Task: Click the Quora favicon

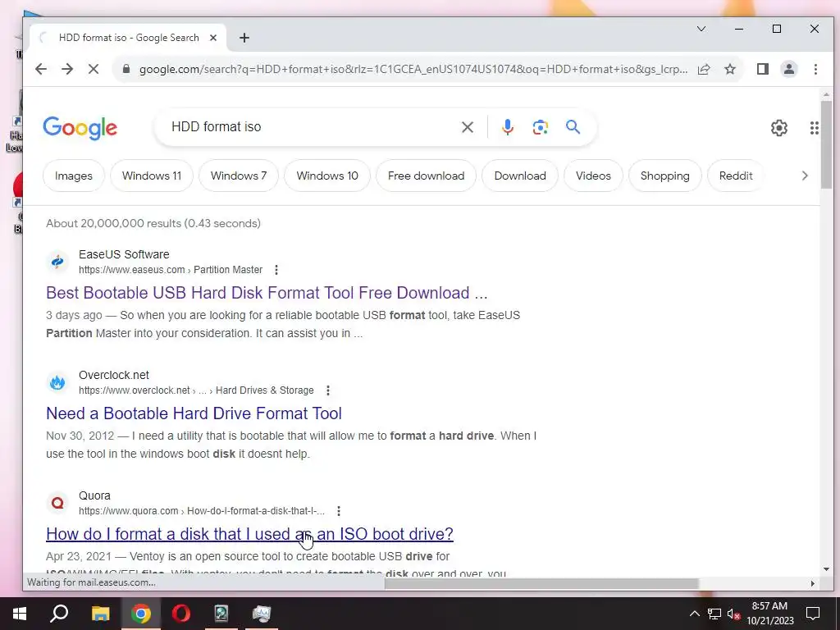Action: click(57, 503)
